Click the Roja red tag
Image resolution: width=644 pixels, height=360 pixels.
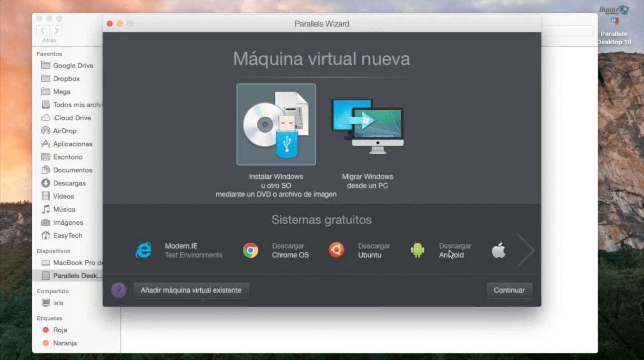tap(59, 330)
